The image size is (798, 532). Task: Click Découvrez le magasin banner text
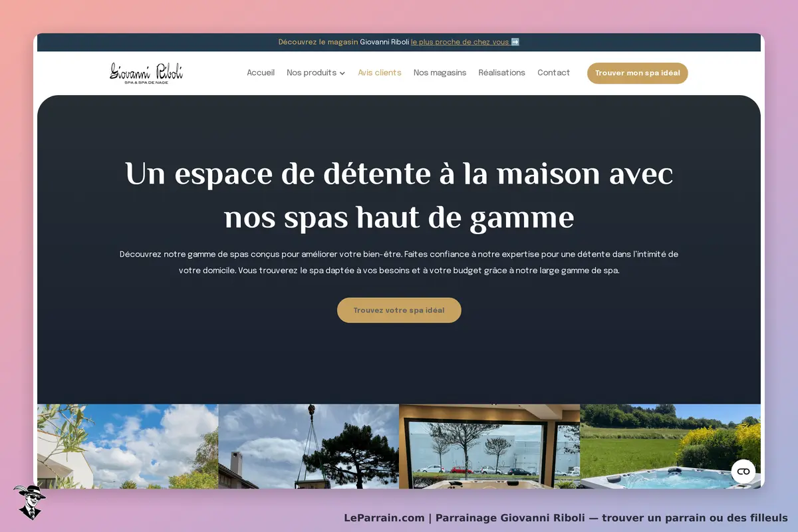(x=318, y=42)
